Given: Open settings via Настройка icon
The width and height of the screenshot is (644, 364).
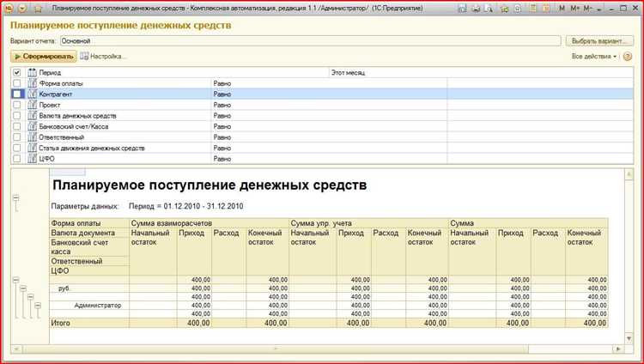Looking at the screenshot, I should click(84, 57).
